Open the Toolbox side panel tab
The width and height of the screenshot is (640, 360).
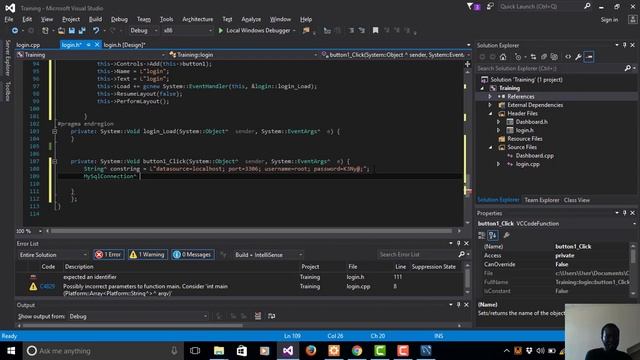[7, 91]
